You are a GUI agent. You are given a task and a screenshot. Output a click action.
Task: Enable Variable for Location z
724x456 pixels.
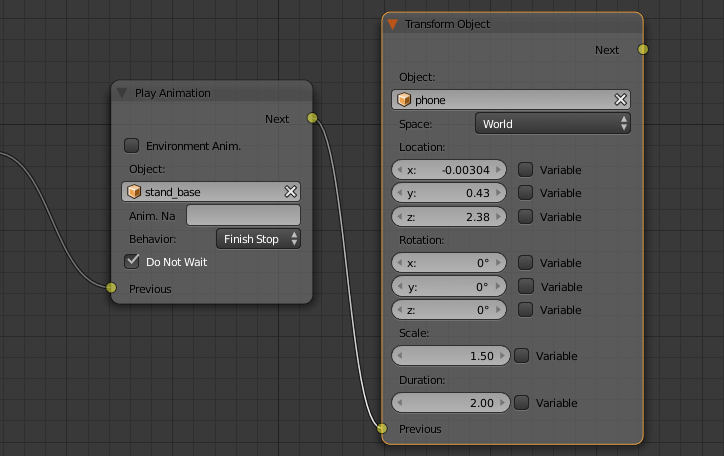click(x=525, y=216)
